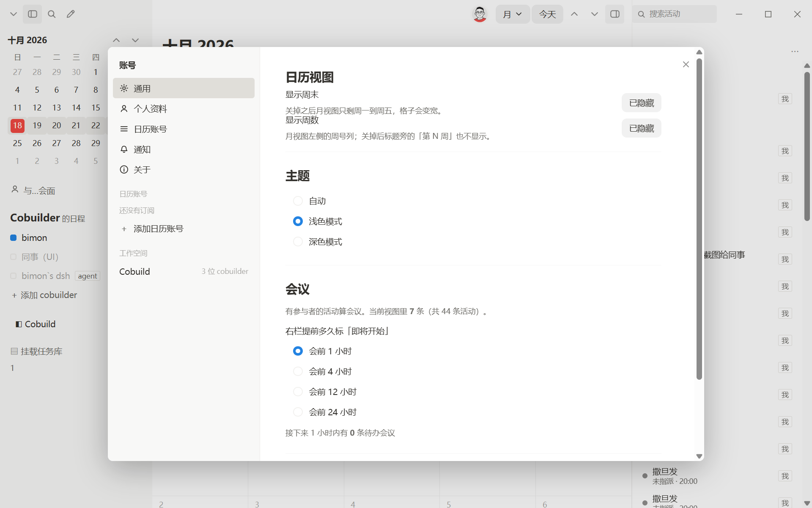The image size is (812, 508).
Task: Click the plus icon beside 添加日历账号
Action: point(124,229)
